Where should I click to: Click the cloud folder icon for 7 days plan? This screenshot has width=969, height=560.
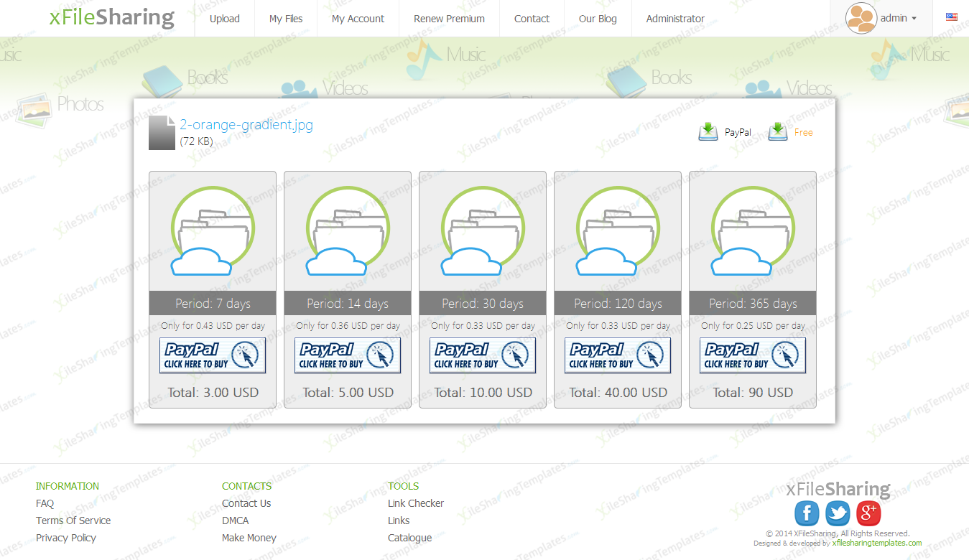[x=213, y=231]
